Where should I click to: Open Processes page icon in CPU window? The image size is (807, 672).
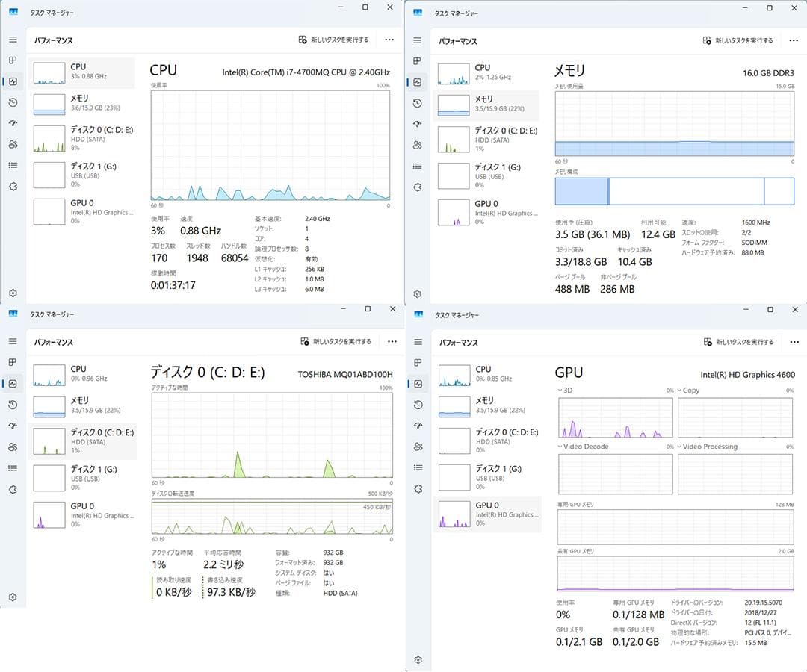(13, 60)
